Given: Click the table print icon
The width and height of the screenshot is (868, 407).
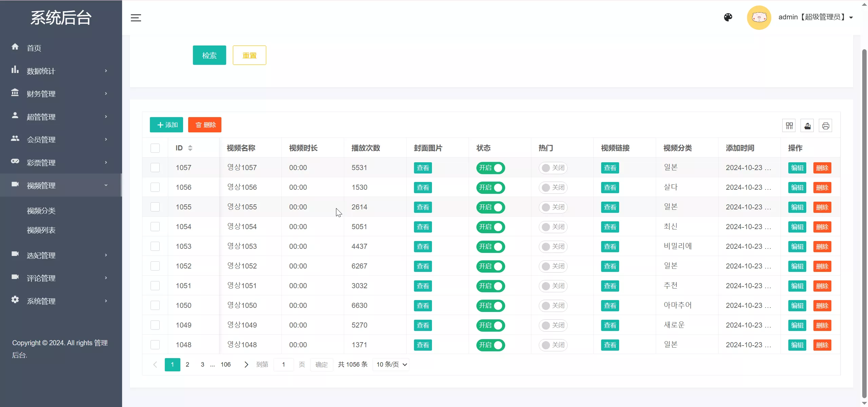Looking at the screenshot, I should click(826, 126).
